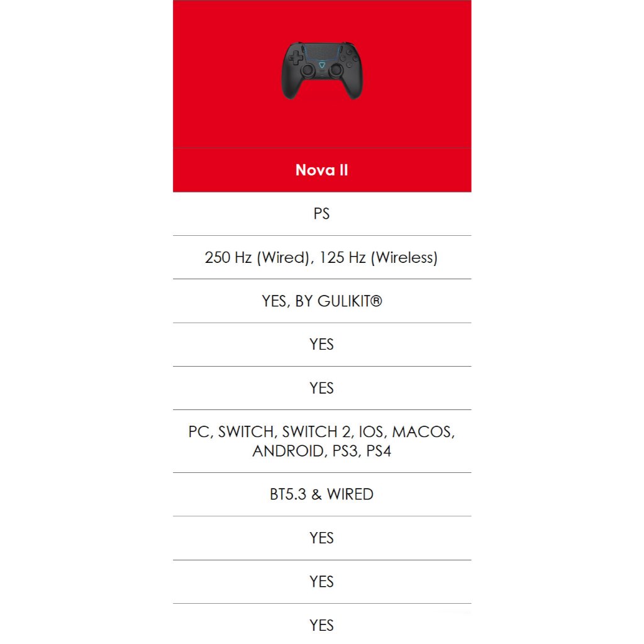Select the Nova II product heading
Viewport: 644px width, 644px height.
tap(321, 170)
